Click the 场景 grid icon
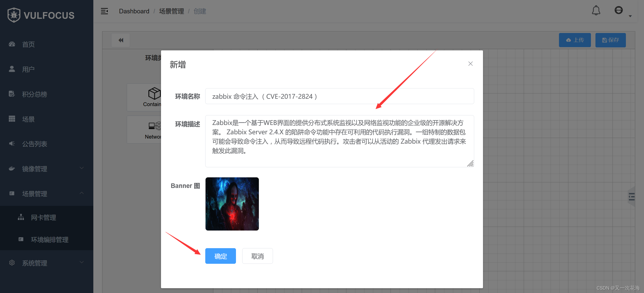Image resolution: width=644 pixels, height=293 pixels. [x=12, y=119]
